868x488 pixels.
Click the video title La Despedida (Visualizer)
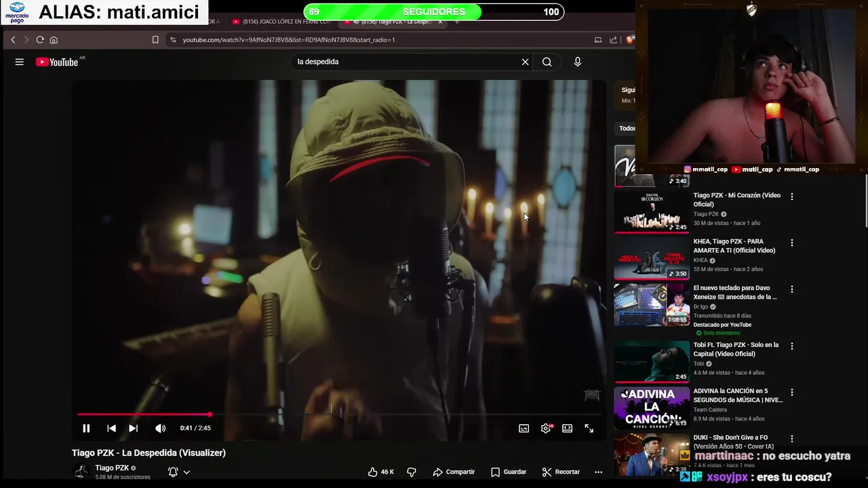[149, 453]
